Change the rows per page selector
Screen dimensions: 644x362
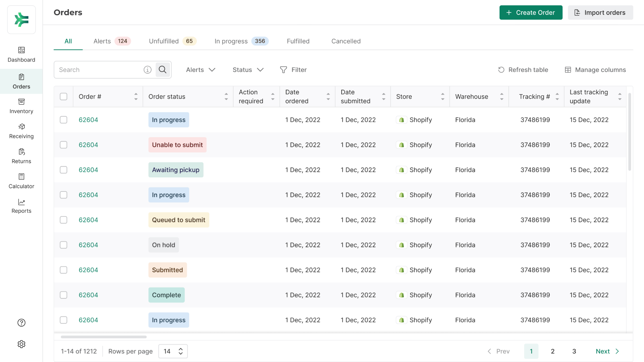[x=173, y=351]
